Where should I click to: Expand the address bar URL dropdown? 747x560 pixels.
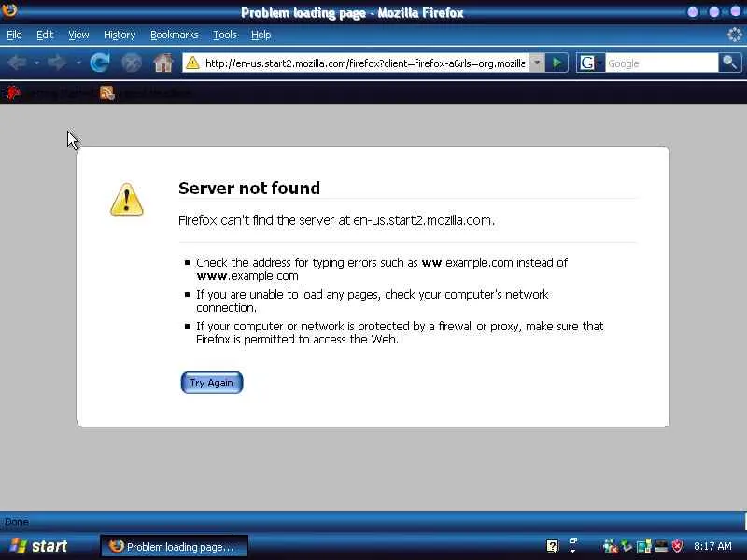click(537, 63)
